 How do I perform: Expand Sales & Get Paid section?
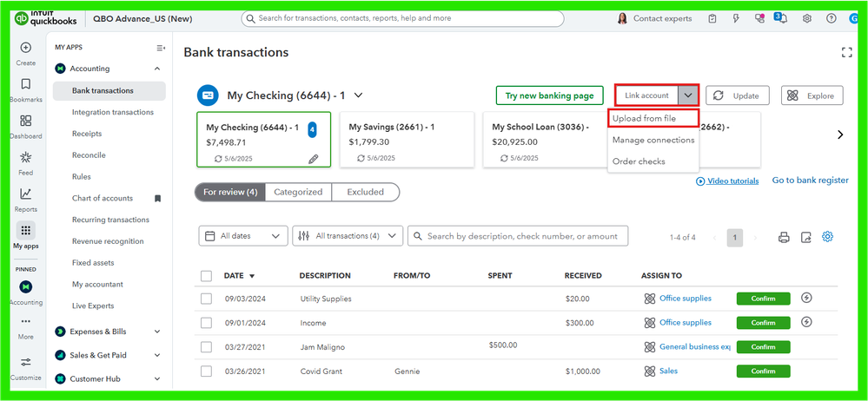(x=157, y=355)
